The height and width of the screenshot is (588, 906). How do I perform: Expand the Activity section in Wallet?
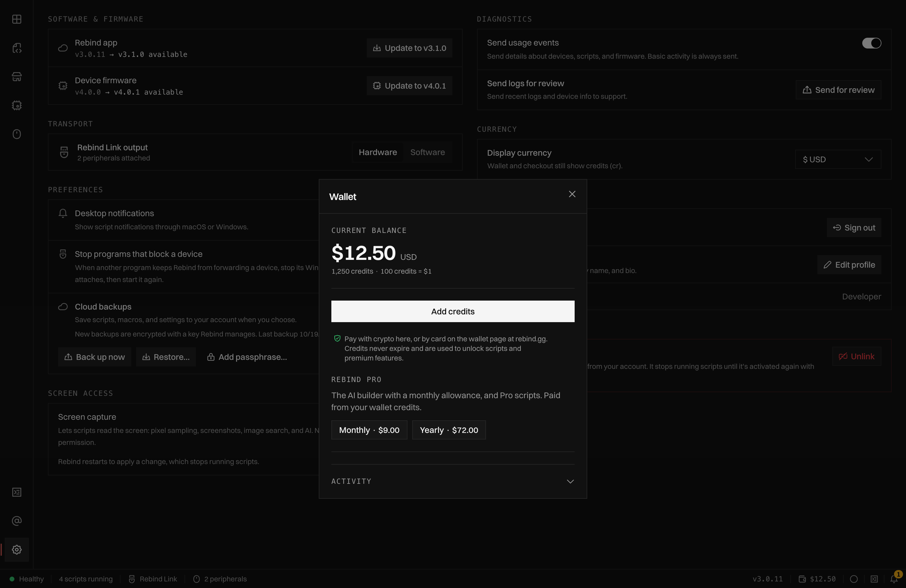[x=453, y=481]
